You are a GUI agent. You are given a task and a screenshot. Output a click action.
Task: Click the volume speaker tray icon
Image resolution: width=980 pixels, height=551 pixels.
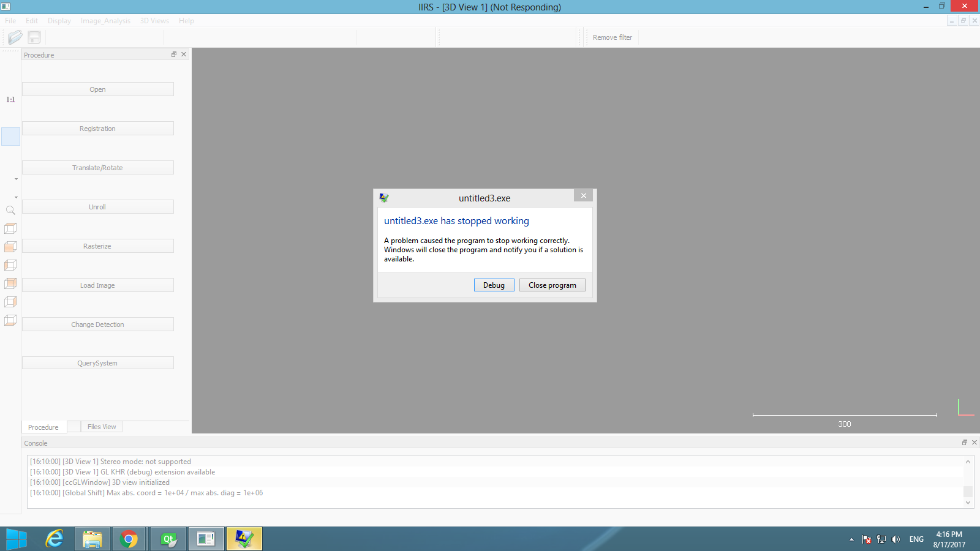coord(895,539)
